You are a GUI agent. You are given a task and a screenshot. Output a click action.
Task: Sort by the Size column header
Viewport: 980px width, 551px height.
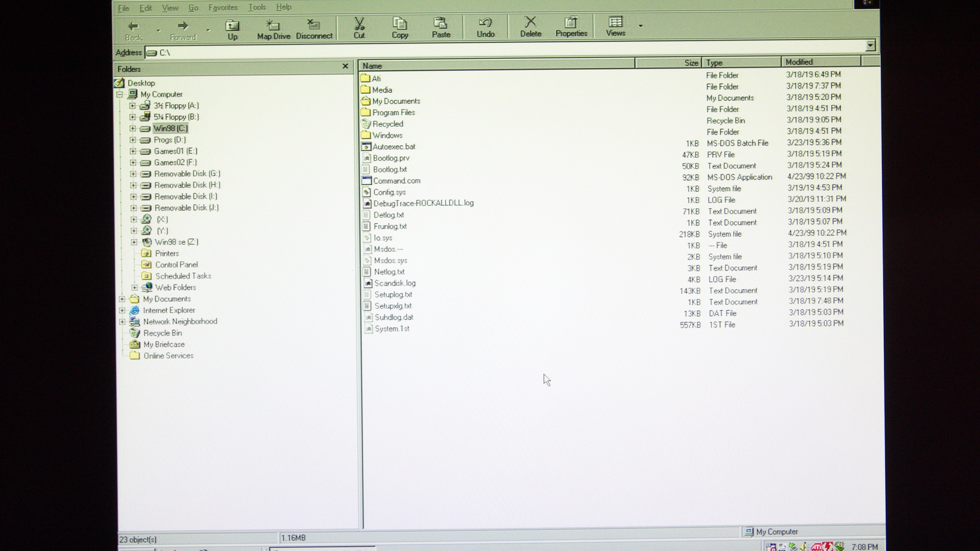click(x=668, y=63)
